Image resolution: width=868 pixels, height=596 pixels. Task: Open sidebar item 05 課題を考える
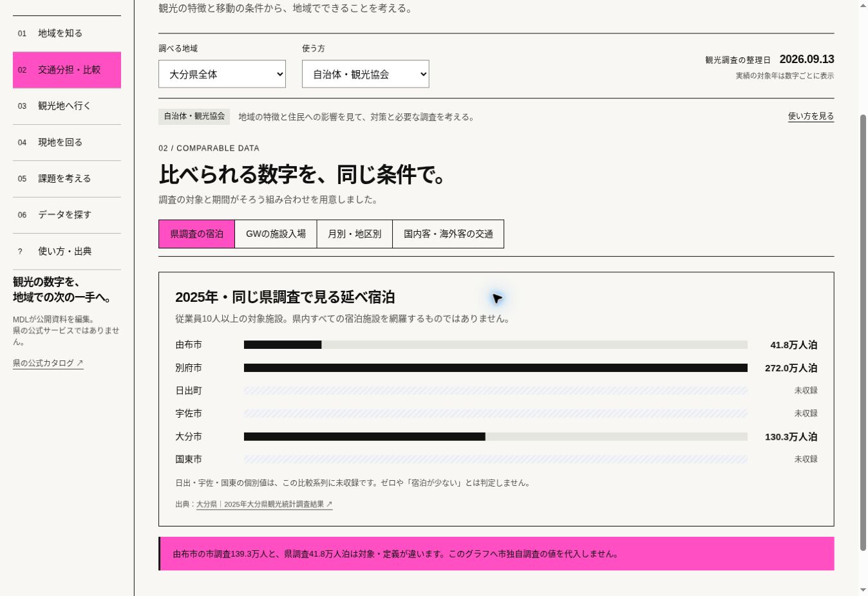point(67,179)
